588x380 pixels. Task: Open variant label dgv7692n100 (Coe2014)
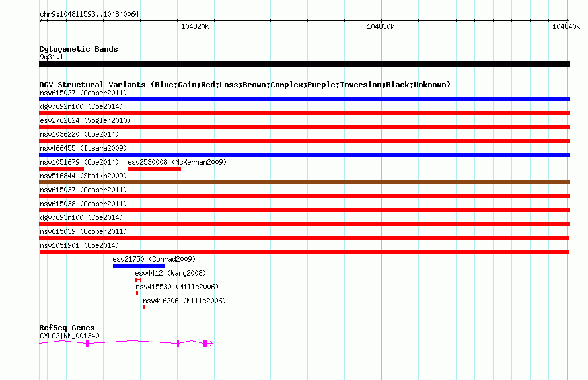click(x=81, y=106)
